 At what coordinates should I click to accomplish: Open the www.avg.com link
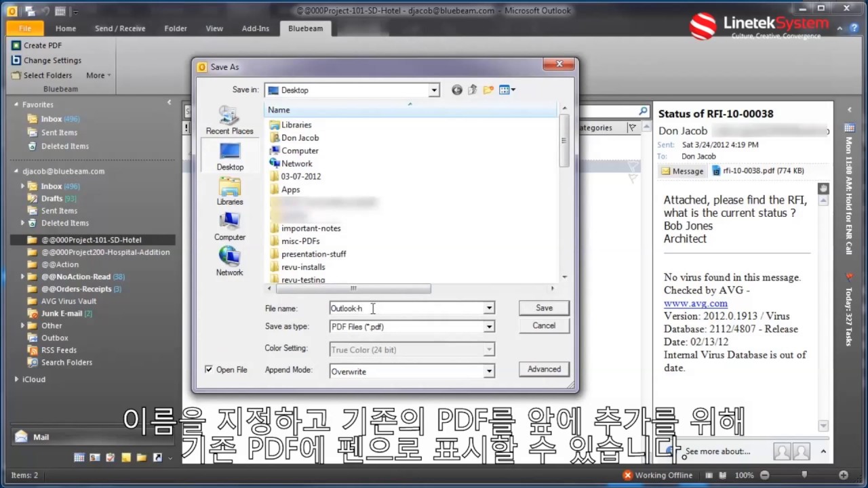pos(696,303)
